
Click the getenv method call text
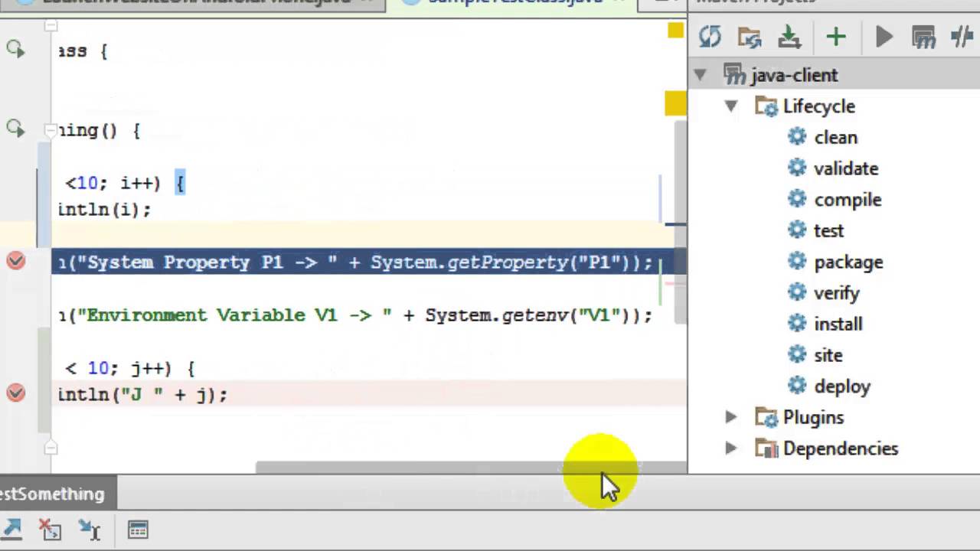tap(534, 315)
